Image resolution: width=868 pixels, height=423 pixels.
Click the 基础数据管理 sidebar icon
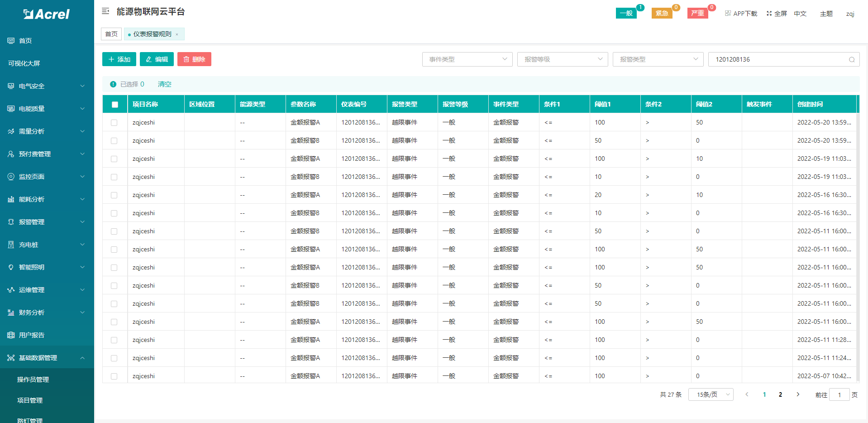[11, 358]
